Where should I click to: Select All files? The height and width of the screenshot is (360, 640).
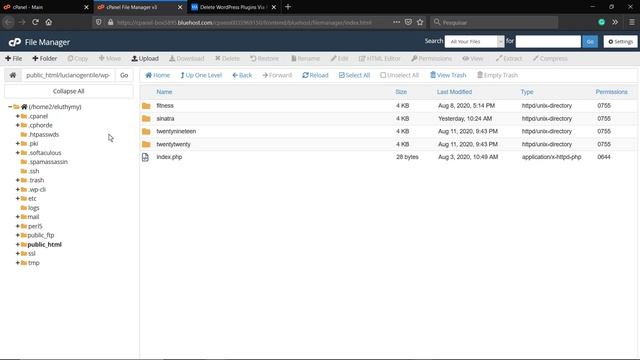(x=354, y=75)
